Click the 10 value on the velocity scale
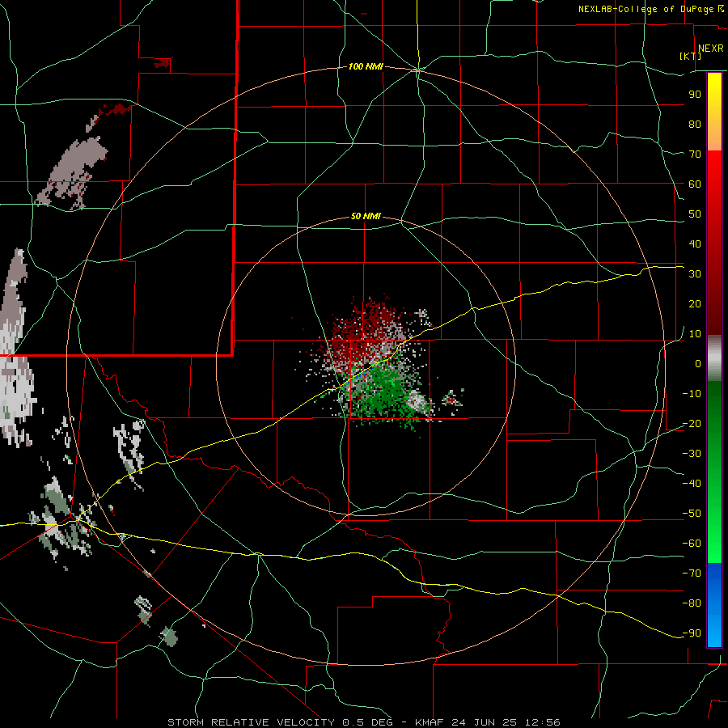Viewport: 728px width, 728px height. [695, 334]
